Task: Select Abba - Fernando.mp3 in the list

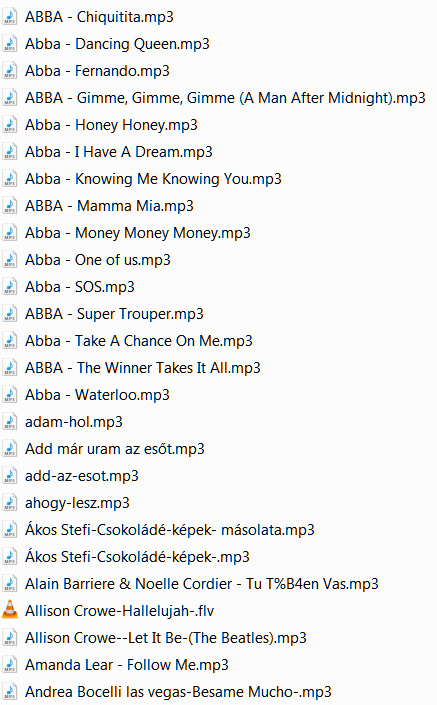Action: pyautogui.click(x=97, y=71)
